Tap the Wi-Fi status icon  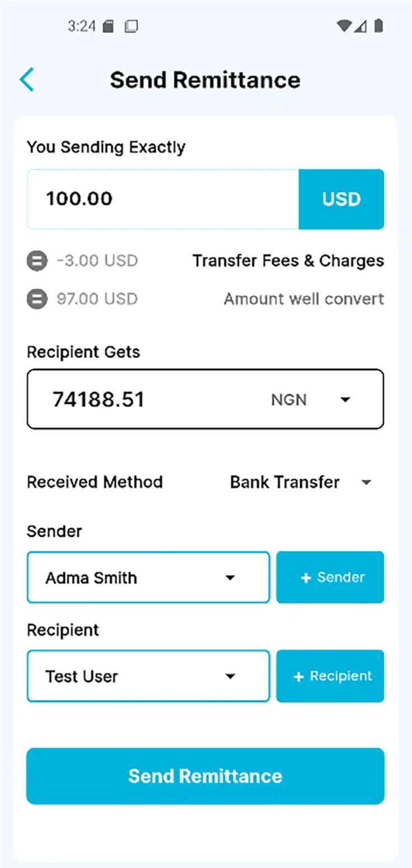click(x=344, y=26)
